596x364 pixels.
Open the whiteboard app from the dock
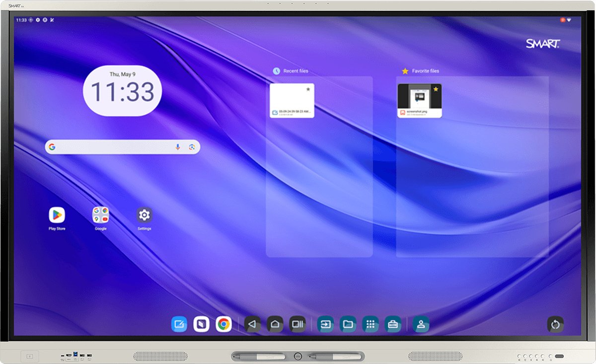(x=179, y=324)
